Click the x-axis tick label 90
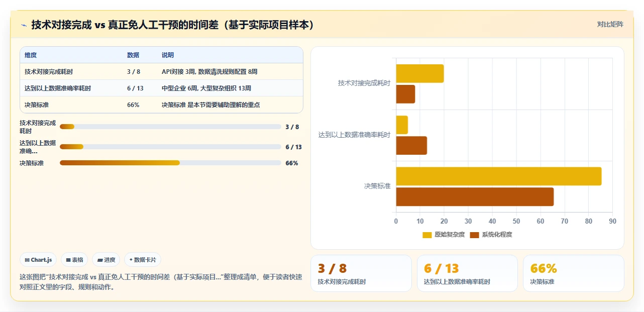This screenshot has height=312, width=644. click(x=612, y=221)
